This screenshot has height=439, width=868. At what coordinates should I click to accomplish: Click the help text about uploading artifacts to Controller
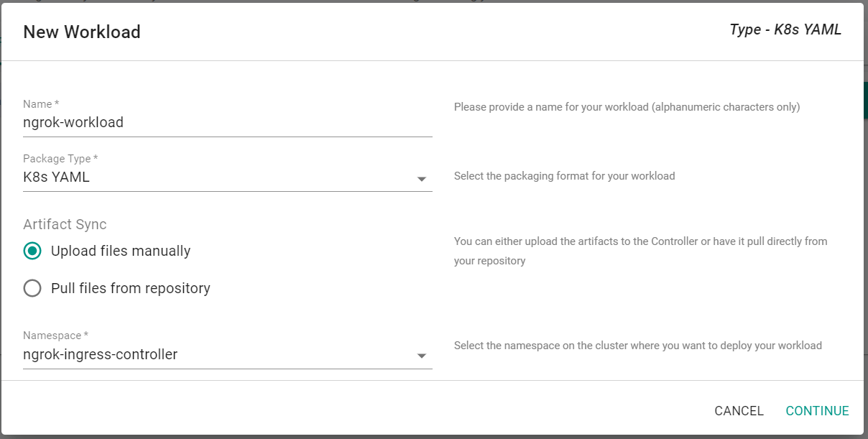[641, 251]
